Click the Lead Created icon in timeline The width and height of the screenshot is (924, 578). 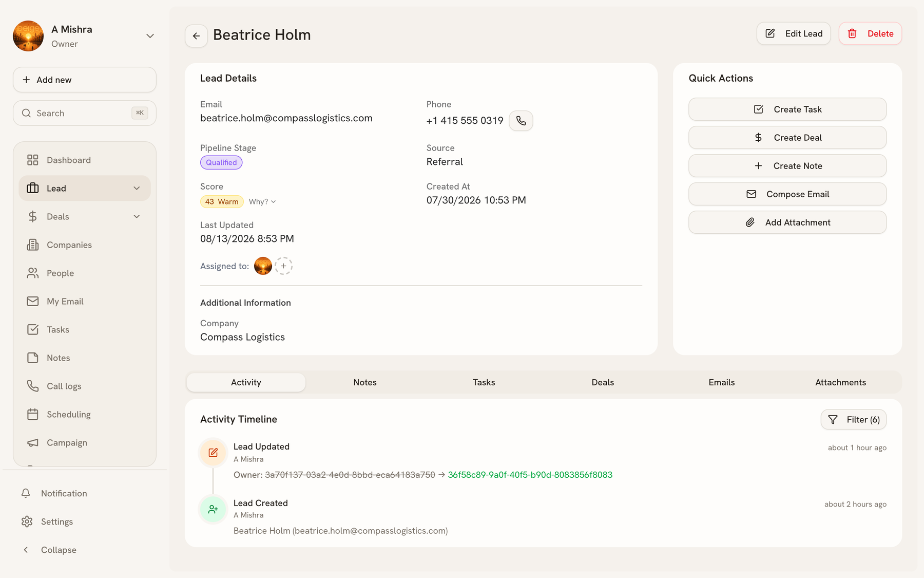coord(213,510)
